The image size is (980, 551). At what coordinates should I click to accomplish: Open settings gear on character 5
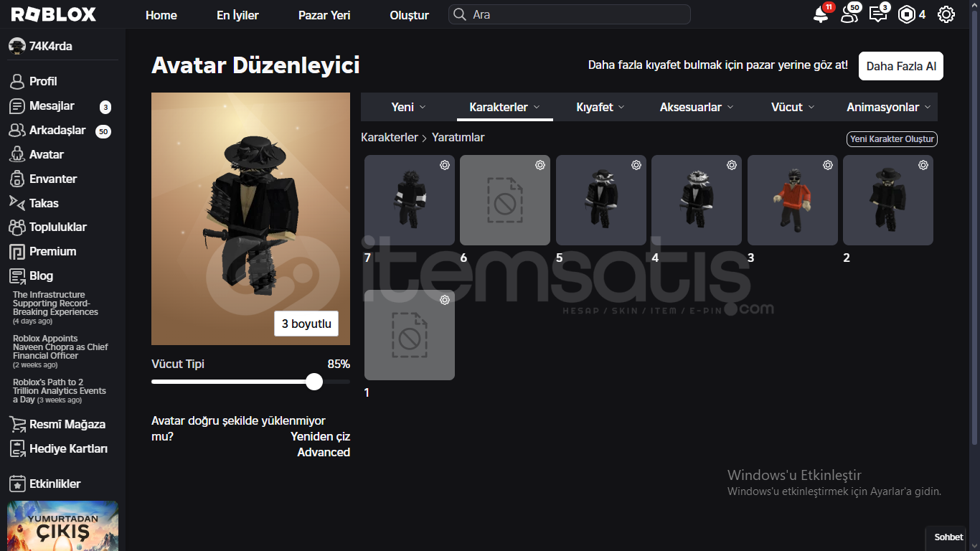(636, 165)
